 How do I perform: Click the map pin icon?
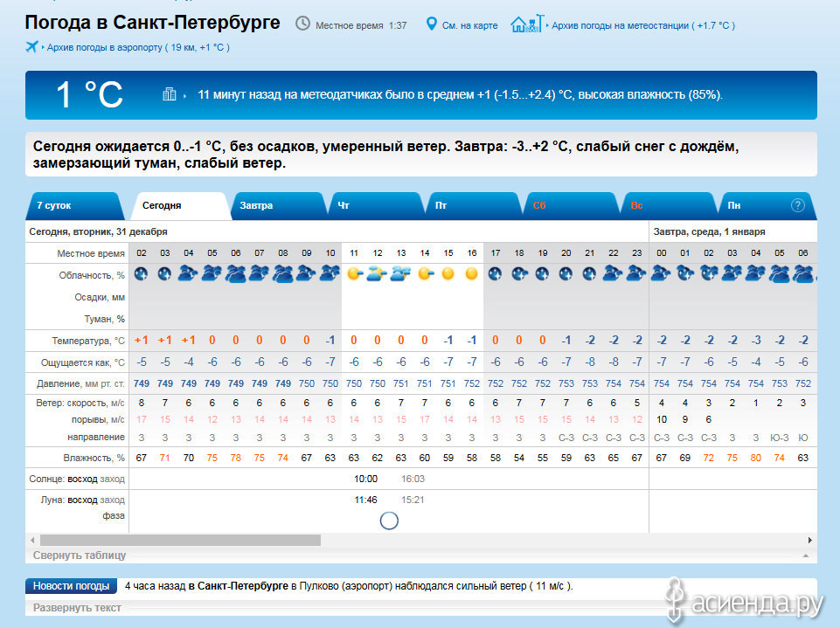431,24
